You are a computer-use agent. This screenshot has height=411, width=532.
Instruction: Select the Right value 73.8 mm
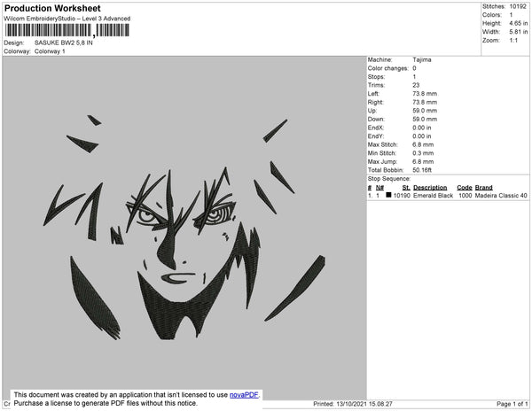425,102
